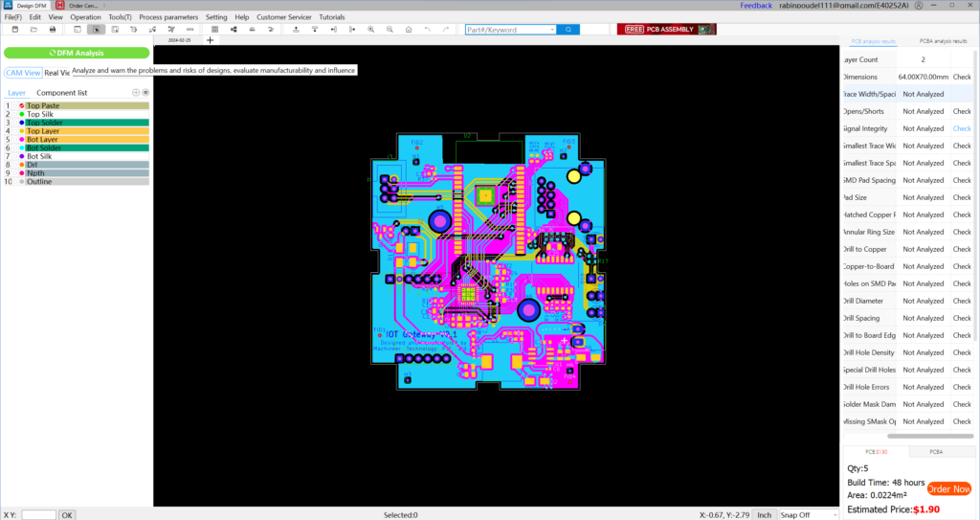Switch to the Component list tab

tap(61, 93)
